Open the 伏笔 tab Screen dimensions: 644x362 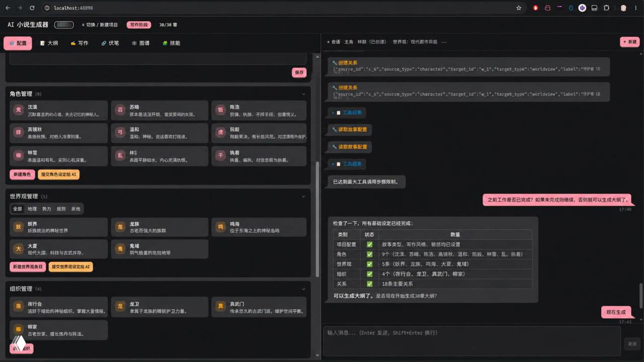coord(110,43)
